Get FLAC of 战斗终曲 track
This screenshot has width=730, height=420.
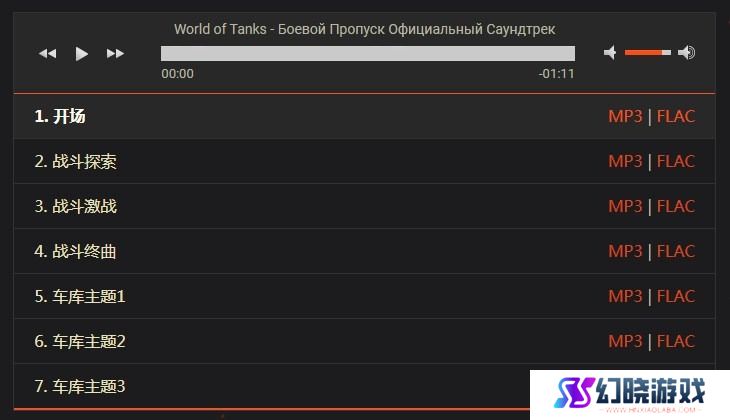(676, 251)
